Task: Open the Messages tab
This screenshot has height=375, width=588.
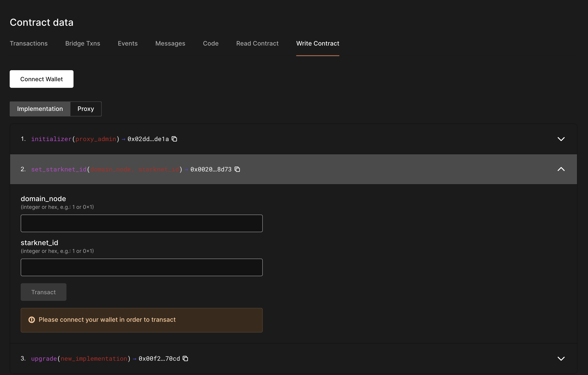Action: (170, 43)
